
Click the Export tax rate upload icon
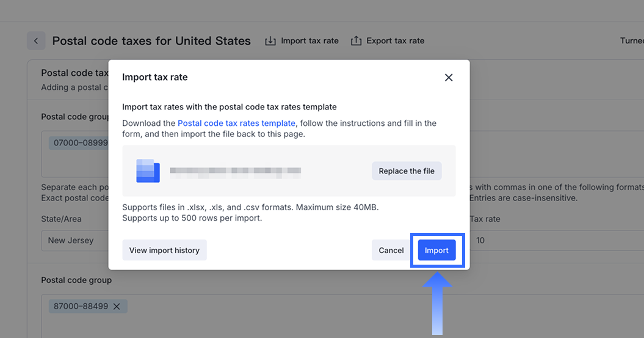[356, 41]
